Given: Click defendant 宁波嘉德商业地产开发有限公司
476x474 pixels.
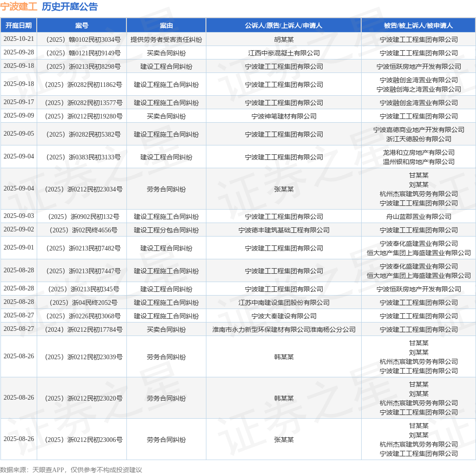Looking at the screenshot, I should coord(419,130).
